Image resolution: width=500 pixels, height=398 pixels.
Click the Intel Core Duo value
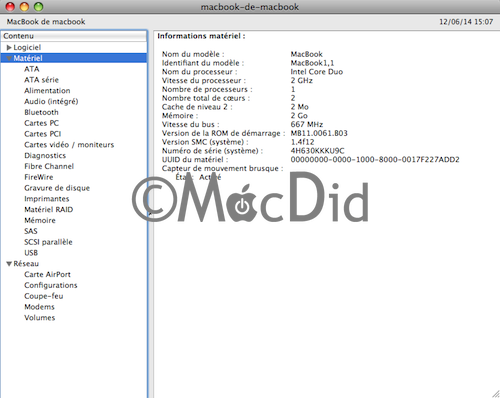(x=317, y=72)
